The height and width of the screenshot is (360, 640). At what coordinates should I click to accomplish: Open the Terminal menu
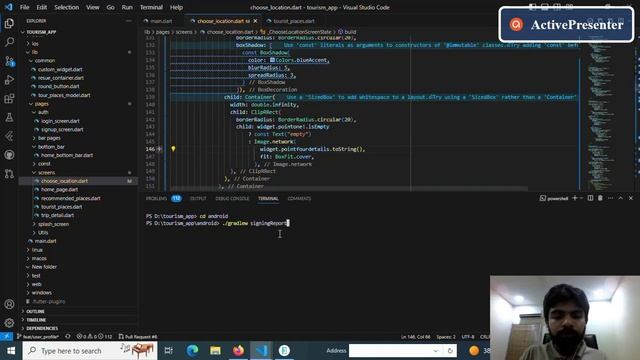151,7
